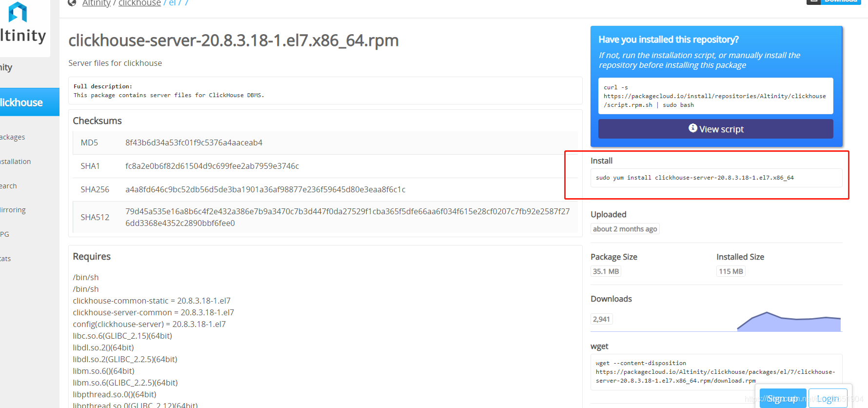Open the Packages sidebar item
This screenshot has height=408, width=868.
[x=13, y=137]
